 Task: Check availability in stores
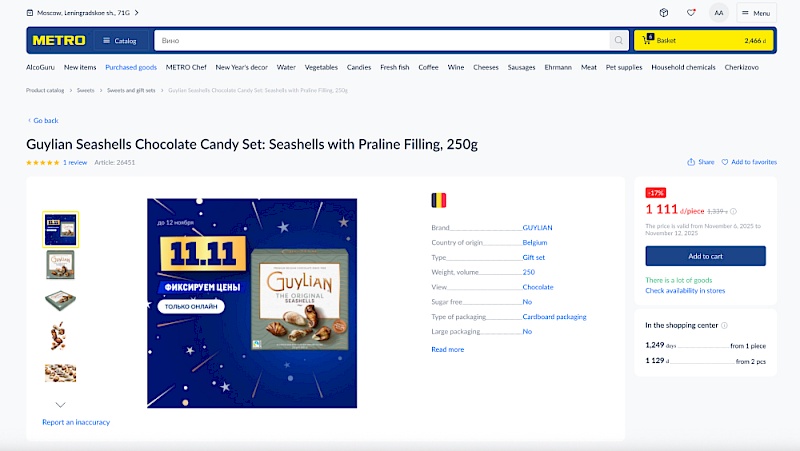[x=685, y=291]
